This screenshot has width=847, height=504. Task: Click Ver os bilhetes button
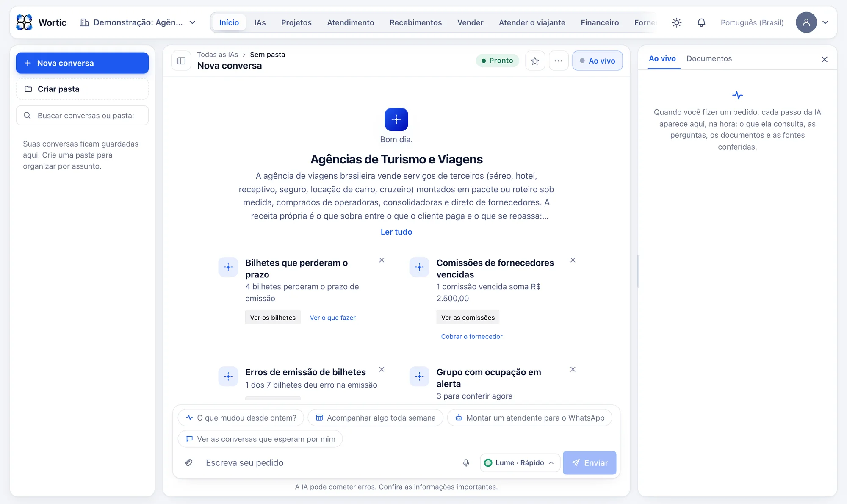[x=273, y=318]
